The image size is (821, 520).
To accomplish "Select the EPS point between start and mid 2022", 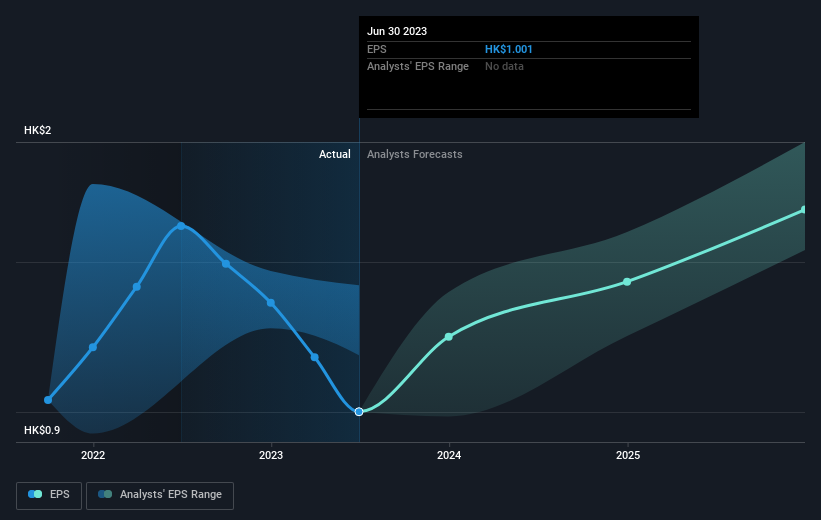I will point(137,287).
